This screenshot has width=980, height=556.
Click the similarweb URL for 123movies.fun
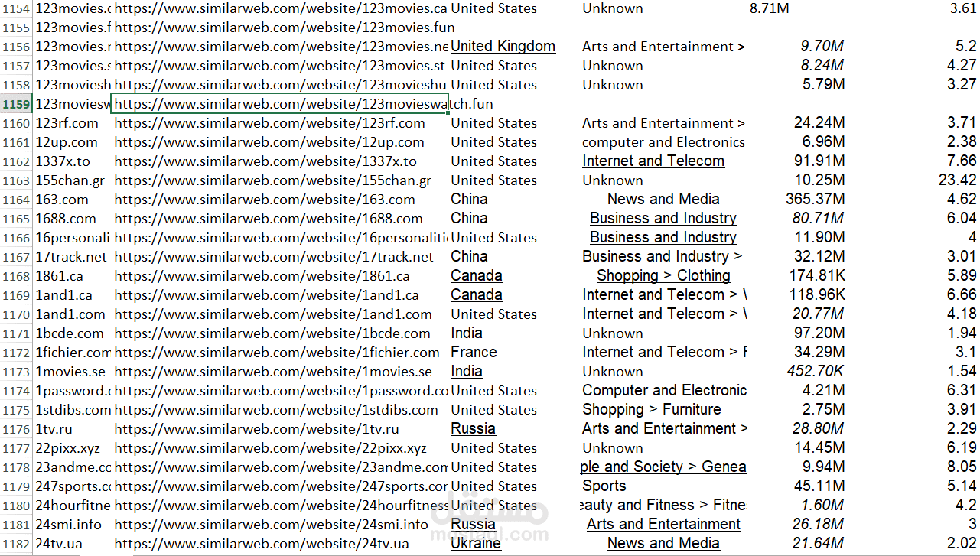pyautogui.click(x=285, y=28)
